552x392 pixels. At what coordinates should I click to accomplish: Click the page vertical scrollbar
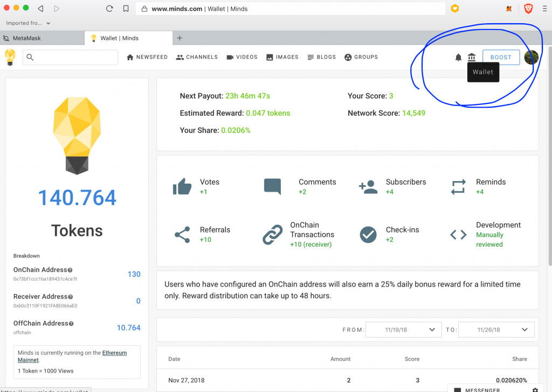[549, 155]
